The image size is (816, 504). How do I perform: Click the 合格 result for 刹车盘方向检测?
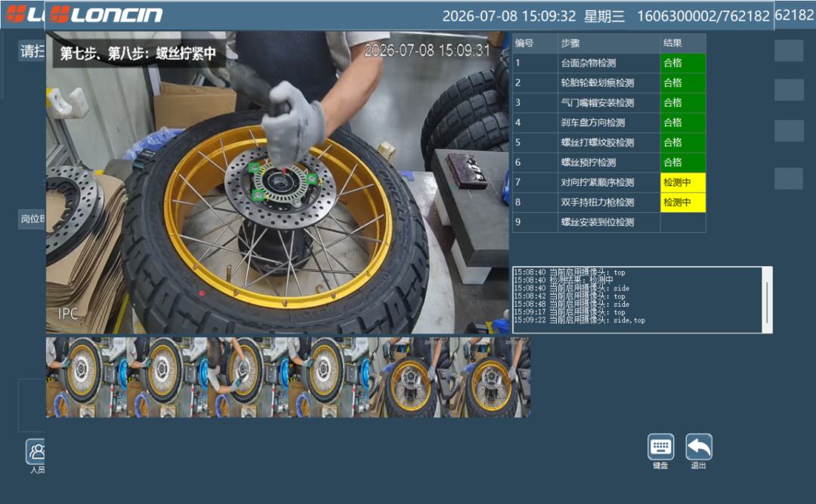tap(683, 123)
